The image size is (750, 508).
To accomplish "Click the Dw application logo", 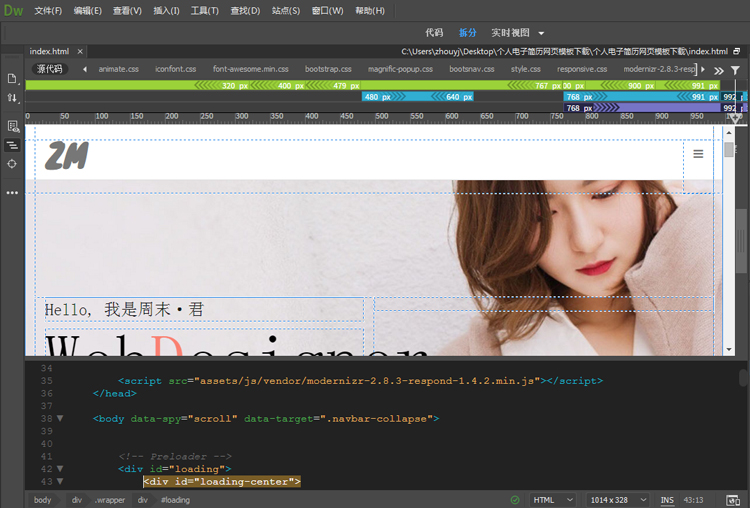I will tap(13, 11).
